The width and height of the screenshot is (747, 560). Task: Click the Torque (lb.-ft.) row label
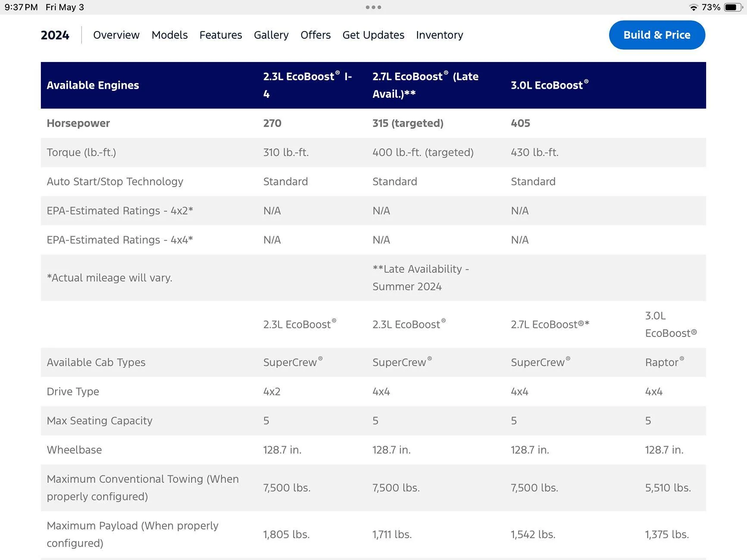pos(81,152)
